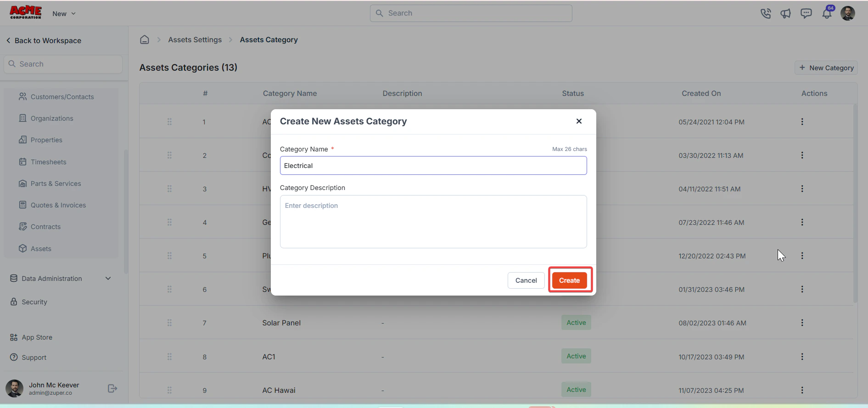Click the Cancel button in dialog

[526, 280]
